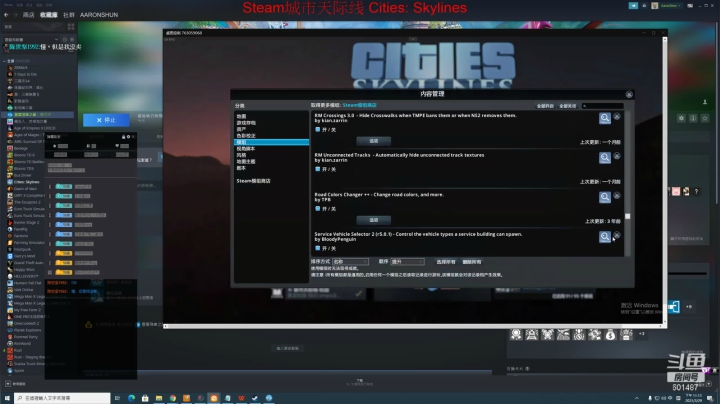This screenshot has width=720, height=404.
Task: Select the Maps category
Action: 242,117
